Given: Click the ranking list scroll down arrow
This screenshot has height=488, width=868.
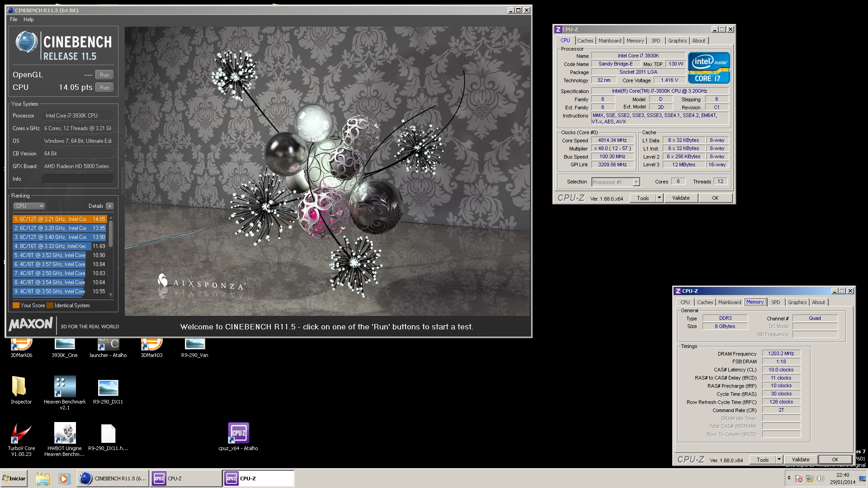Looking at the screenshot, I should pos(111,295).
